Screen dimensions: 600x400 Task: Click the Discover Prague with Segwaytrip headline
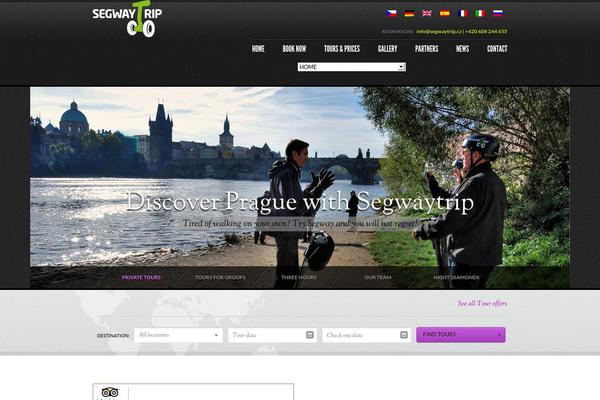(300, 202)
